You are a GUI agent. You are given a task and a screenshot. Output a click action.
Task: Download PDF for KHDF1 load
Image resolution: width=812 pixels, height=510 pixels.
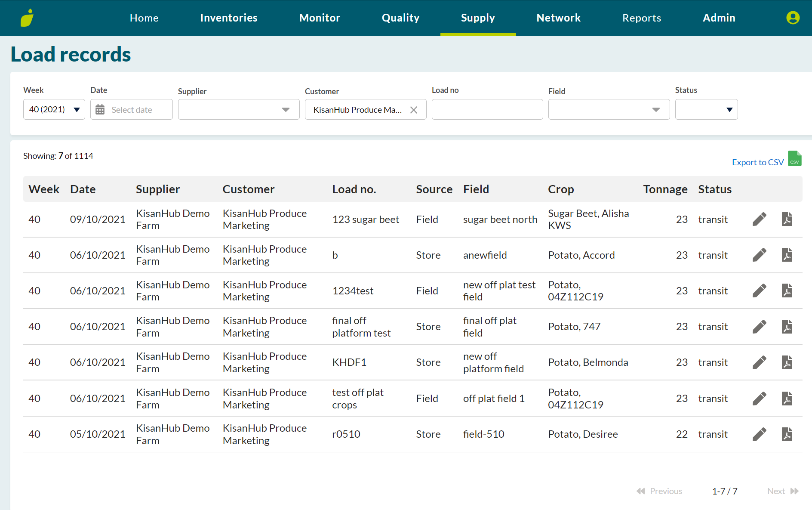pos(787,362)
